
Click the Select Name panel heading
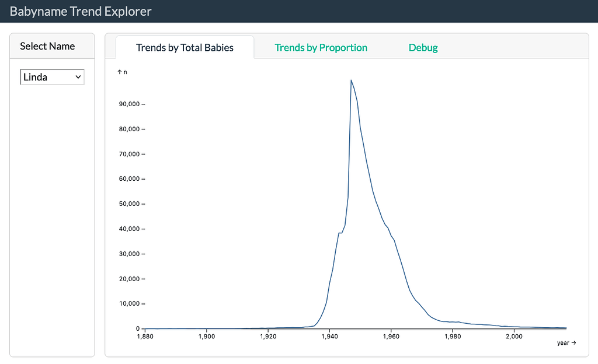47,45
